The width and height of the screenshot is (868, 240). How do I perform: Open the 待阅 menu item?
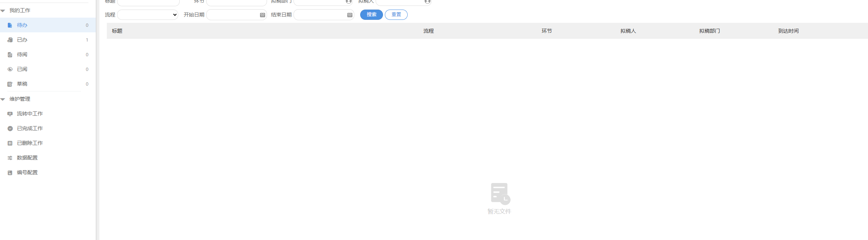pos(48,54)
